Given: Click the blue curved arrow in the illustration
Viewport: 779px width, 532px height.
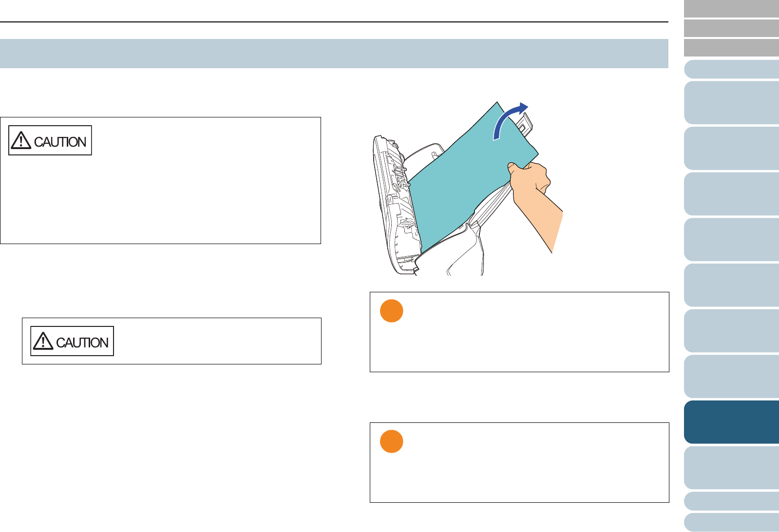Looking at the screenshot, I should (509, 119).
